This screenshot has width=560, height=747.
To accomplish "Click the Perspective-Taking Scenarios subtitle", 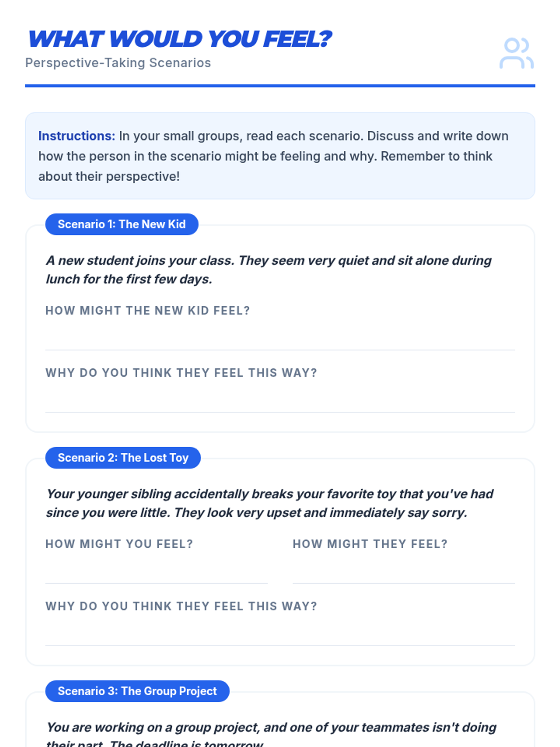I will [x=118, y=63].
